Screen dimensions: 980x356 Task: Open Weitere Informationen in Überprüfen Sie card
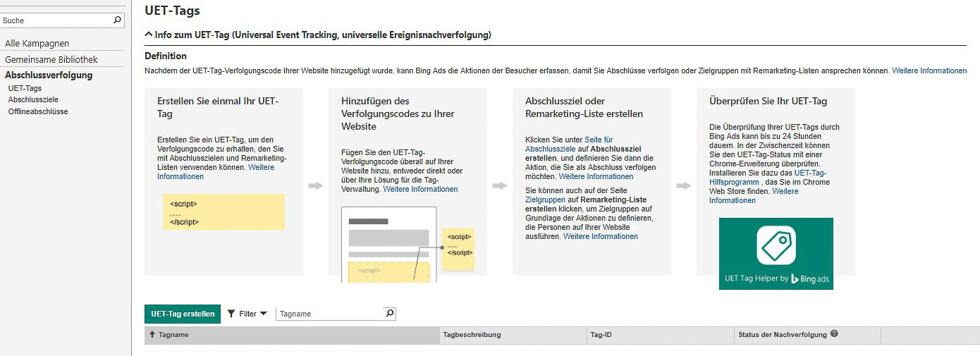point(754,196)
